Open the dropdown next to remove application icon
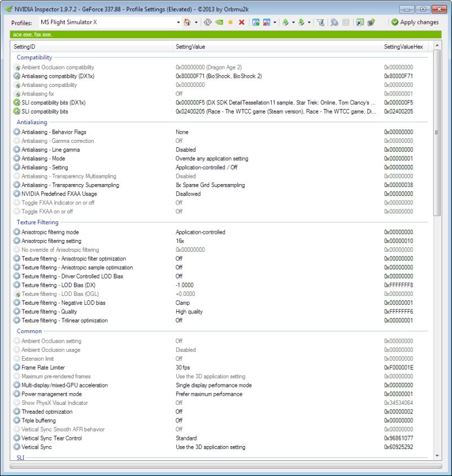 [275, 22]
